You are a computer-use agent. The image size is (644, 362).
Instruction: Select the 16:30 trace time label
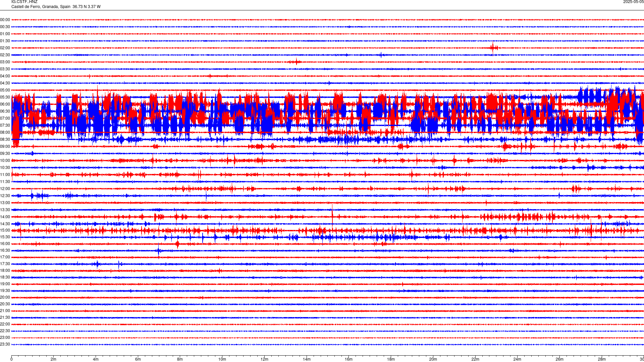point(5,250)
